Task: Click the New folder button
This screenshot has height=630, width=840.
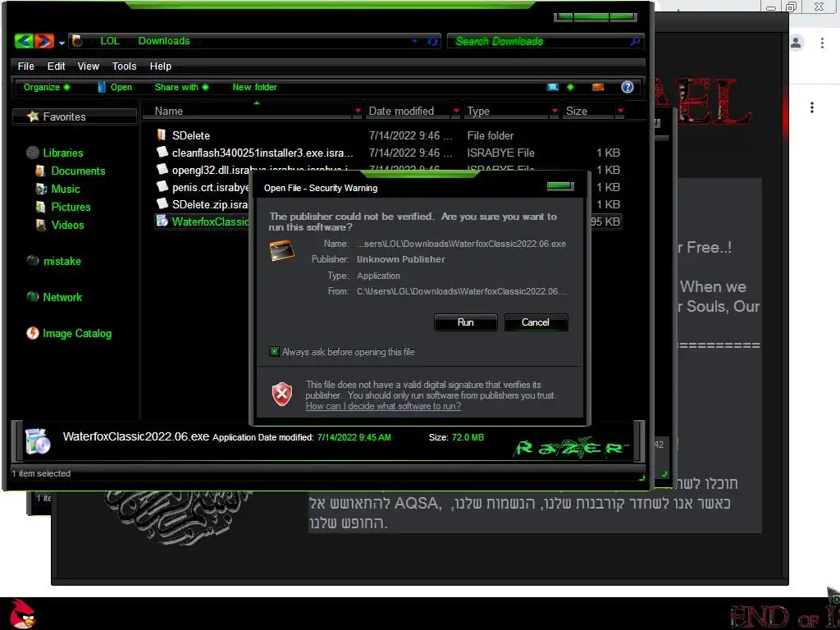Action: click(254, 87)
